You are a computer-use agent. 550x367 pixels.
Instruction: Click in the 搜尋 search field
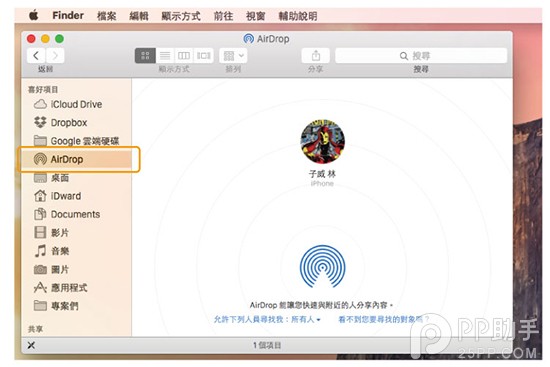[x=421, y=55]
